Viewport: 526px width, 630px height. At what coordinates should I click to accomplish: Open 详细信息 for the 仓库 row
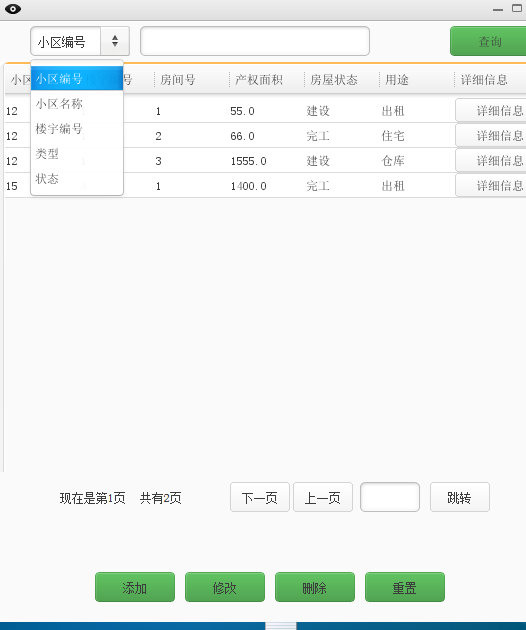pos(491,160)
